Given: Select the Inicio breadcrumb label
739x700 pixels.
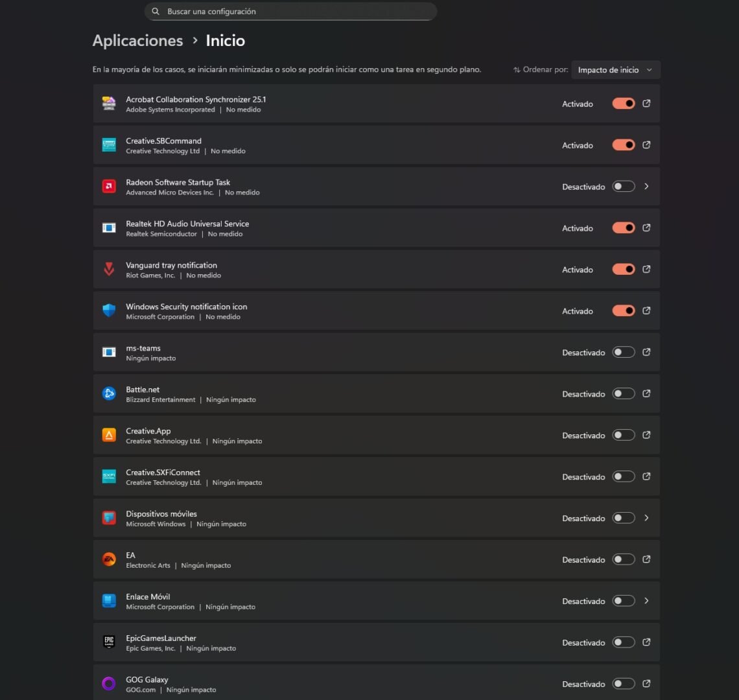Looking at the screenshot, I should point(225,40).
